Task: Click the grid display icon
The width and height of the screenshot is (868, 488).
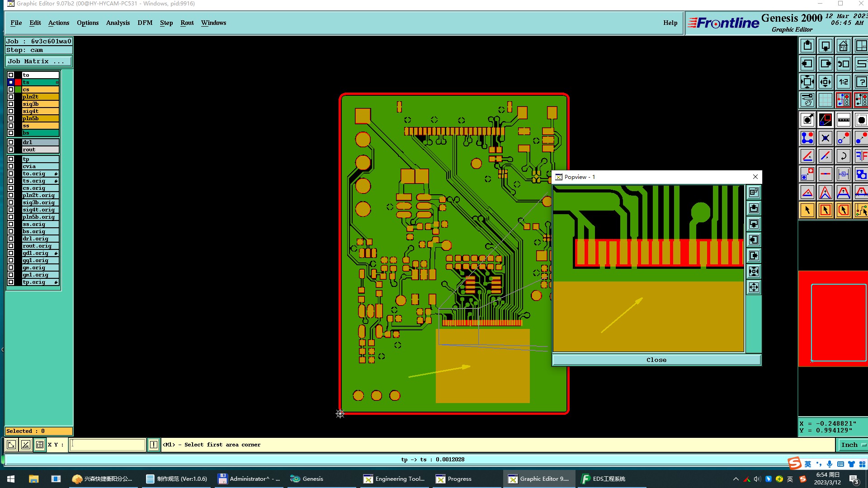Action: click(x=825, y=100)
